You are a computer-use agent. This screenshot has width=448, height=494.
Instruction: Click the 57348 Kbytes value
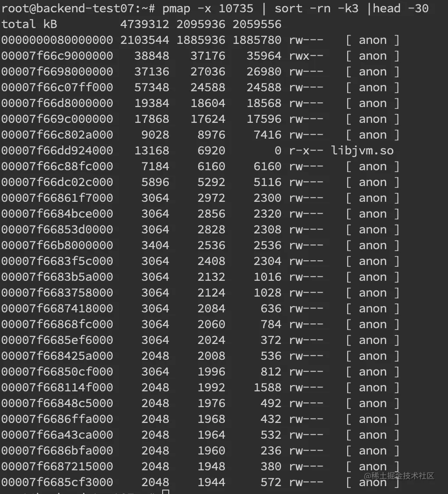(152, 88)
